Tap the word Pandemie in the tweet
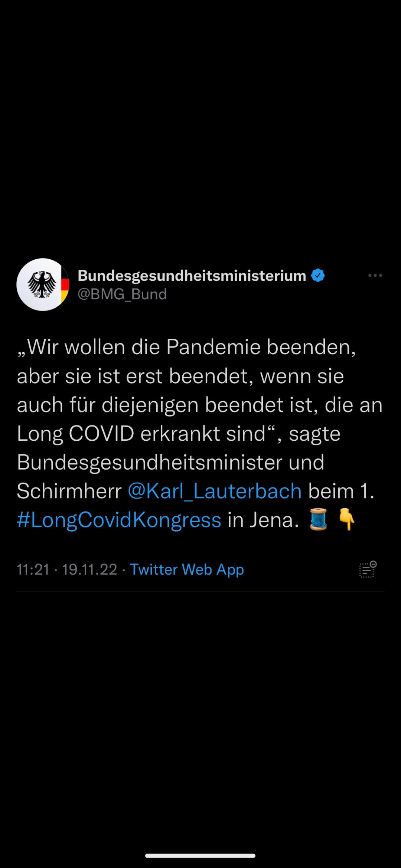The image size is (401, 868). click(213, 347)
